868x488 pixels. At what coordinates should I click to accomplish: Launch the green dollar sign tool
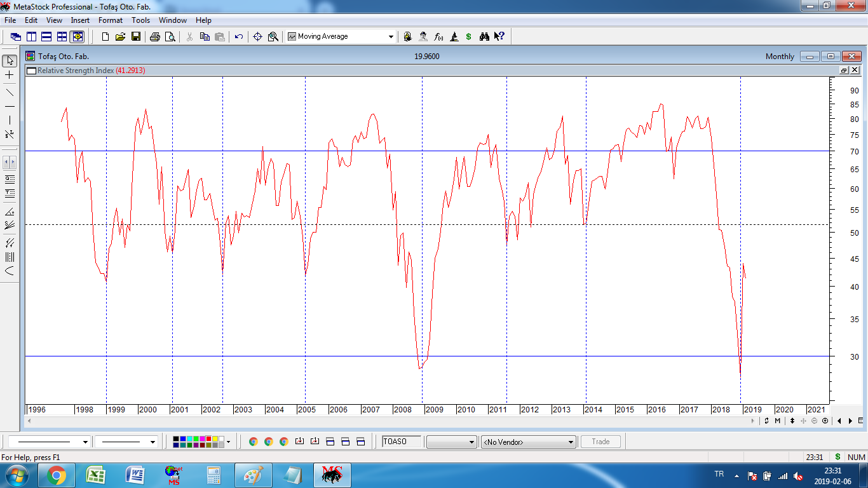[x=469, y=37]
